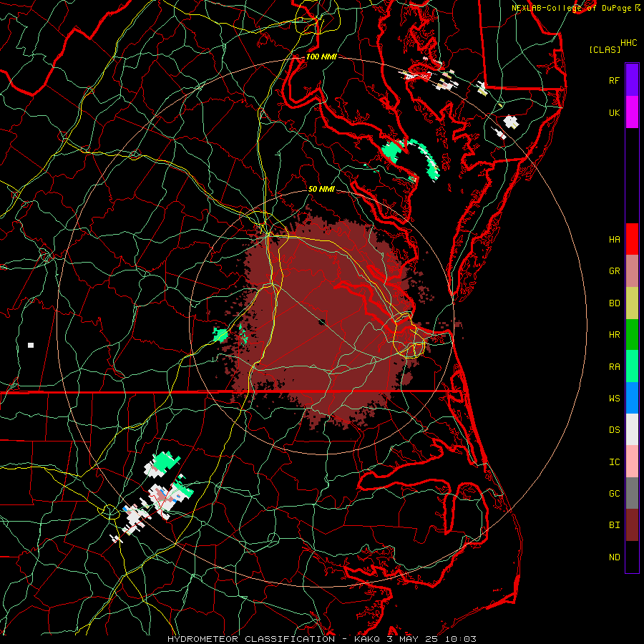Click the 'WS' legend label

pos(614,398)
